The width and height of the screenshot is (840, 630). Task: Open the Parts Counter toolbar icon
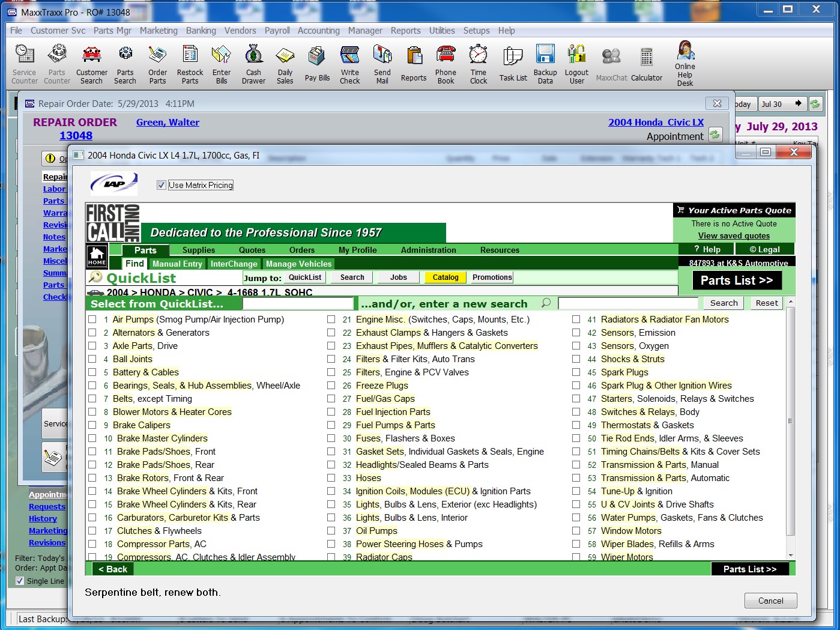click(x=57, y=64)
